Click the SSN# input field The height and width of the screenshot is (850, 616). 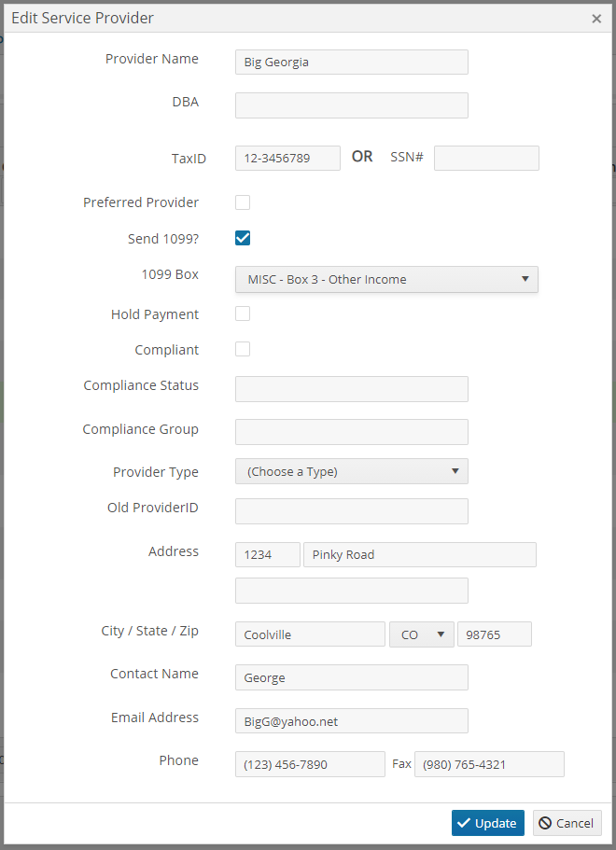[486, 159]
